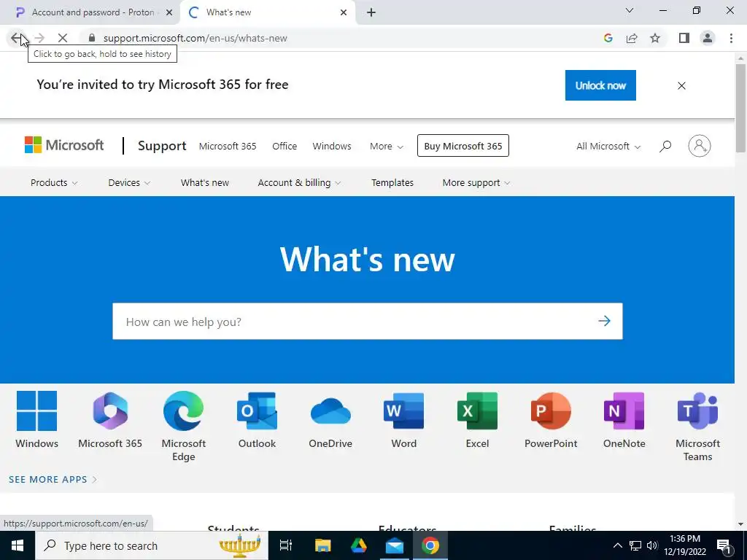Close the What's new tab
The width and height of the screenshot is (747, 560).
(x=344, y=12)
